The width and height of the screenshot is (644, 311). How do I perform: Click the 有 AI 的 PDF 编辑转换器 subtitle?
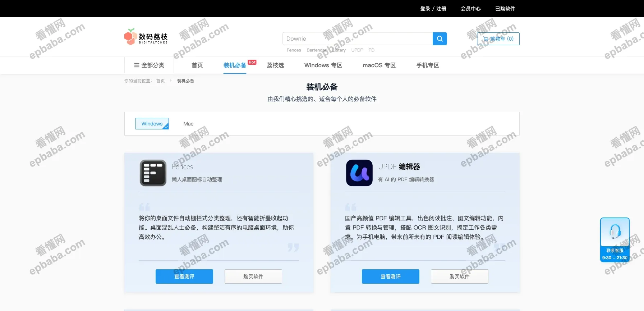point(406,179)
